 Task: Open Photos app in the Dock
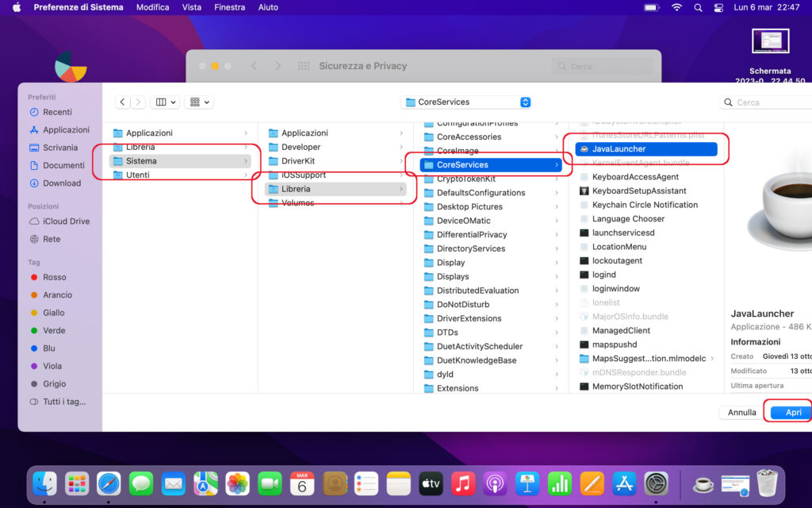click(238, 484)
